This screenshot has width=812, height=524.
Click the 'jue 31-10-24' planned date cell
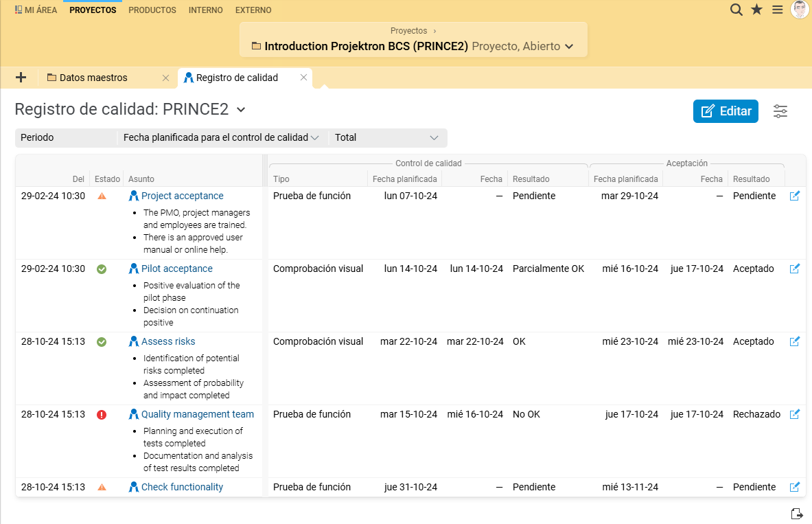tap(410, 487)
